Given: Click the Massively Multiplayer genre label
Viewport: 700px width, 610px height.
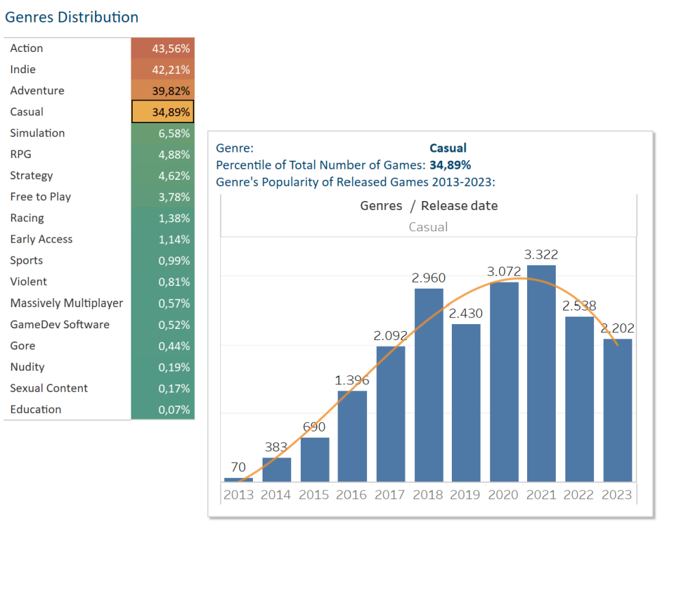Looking at the screenshot, I should (x=66, y=303).
